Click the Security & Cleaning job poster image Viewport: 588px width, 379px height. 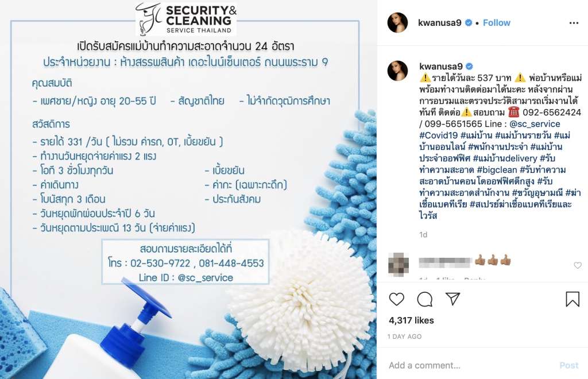[x=188, y=189]
